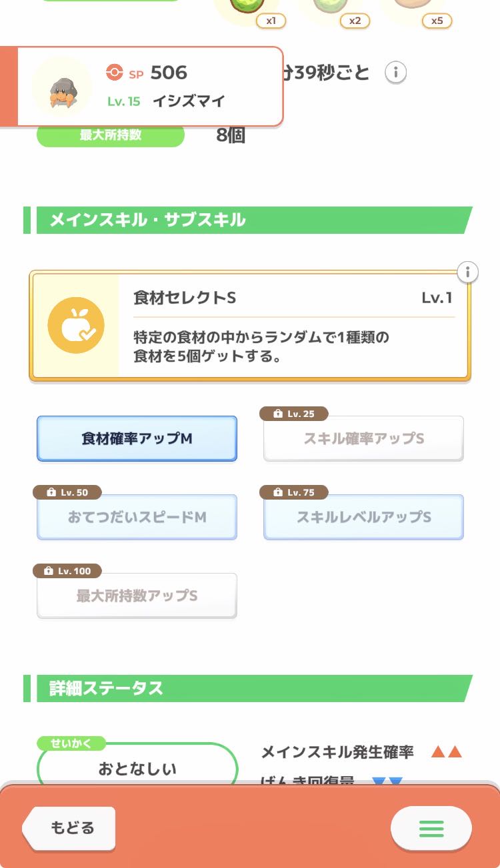This screenshot has height=868, width=500.
Task: Open the green hamburger menu
Action: coord(431,828)
